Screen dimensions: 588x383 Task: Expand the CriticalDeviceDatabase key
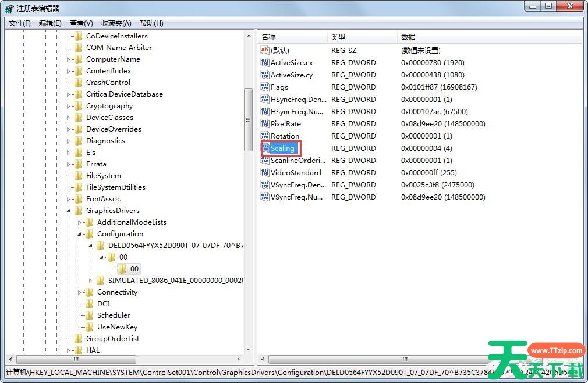pos(68,94)
